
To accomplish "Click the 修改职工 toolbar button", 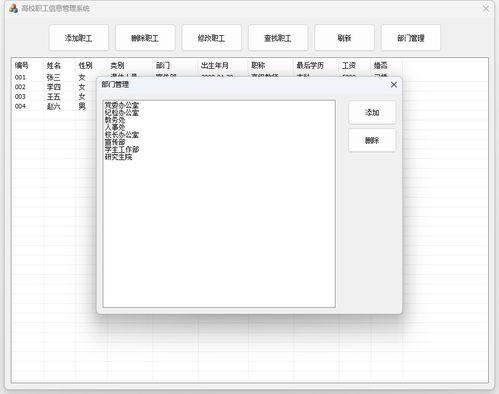I will click(211, 38).
